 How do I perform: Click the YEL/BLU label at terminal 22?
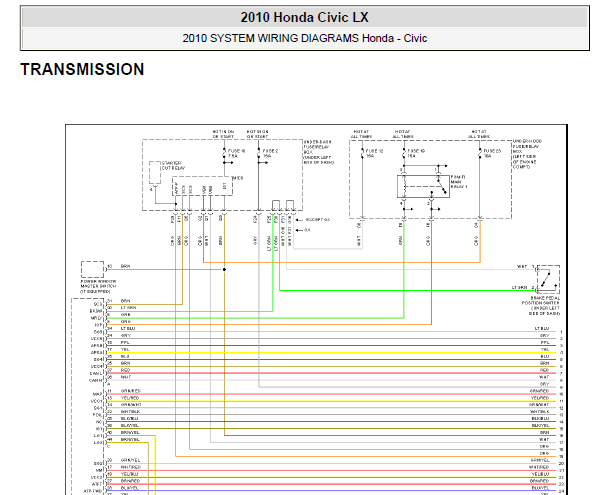(x=540, y=474)
